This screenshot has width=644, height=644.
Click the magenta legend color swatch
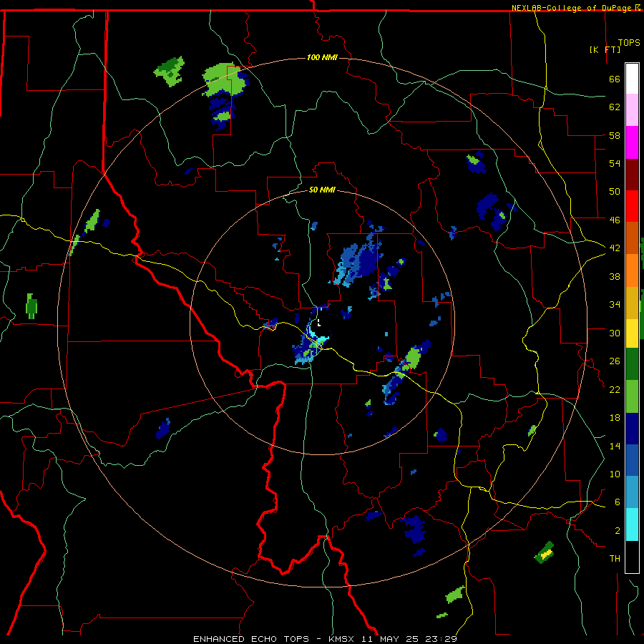[632, 142]
